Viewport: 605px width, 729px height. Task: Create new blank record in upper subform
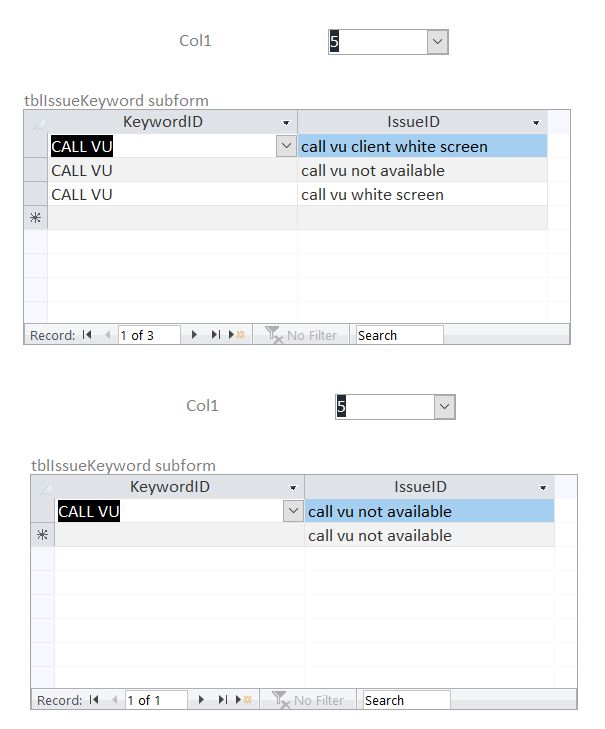click(x=237, y=335)
